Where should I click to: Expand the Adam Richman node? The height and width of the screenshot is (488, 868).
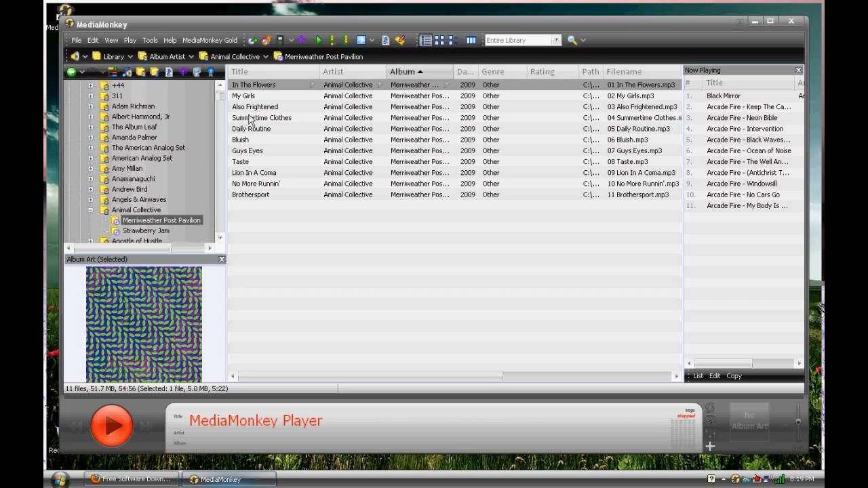tap(90, 106)
